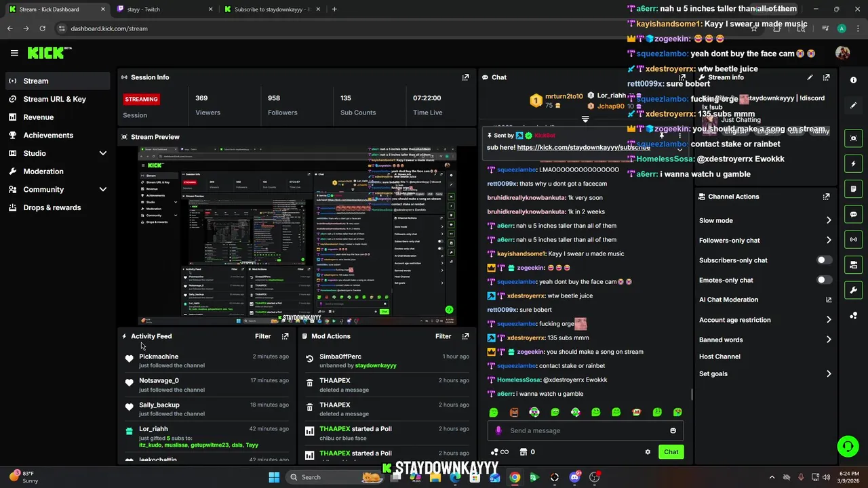Click the chat bubble icon in right sidebar

point(853,214)
